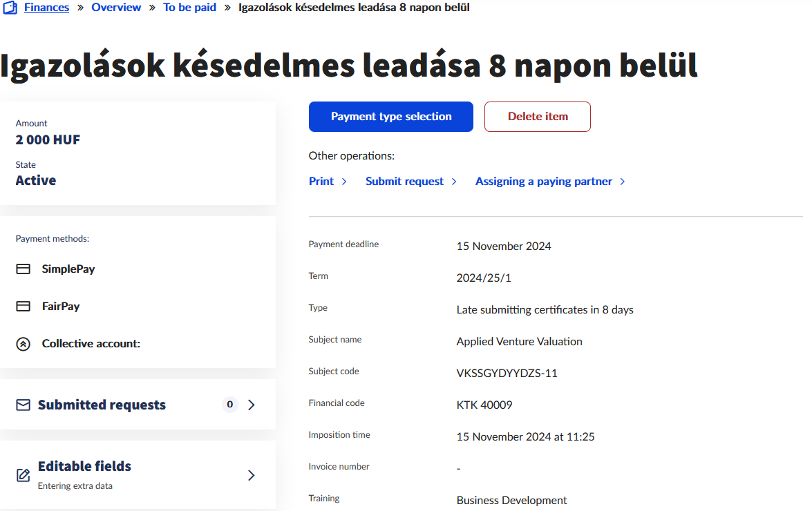Click chevron next to Print
Screen dimensions: 812x511
344,182
